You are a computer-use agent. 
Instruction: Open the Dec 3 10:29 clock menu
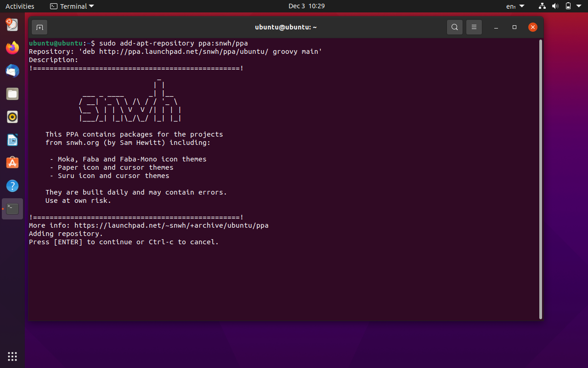pyautogui.click(x=306, y=6)
